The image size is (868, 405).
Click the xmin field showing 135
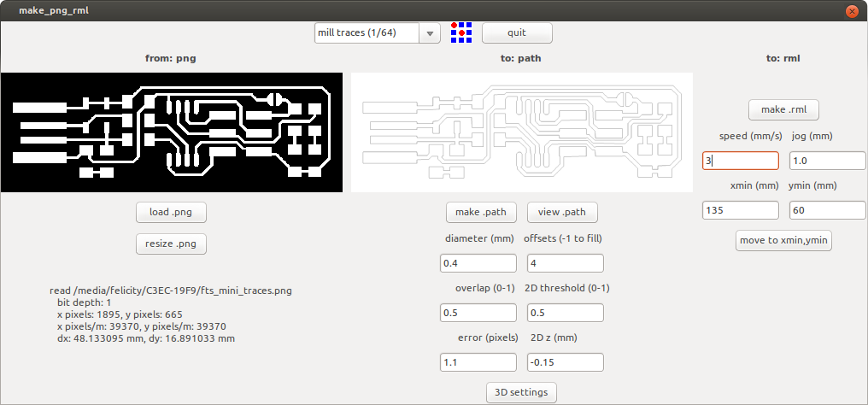click(741, 210)
